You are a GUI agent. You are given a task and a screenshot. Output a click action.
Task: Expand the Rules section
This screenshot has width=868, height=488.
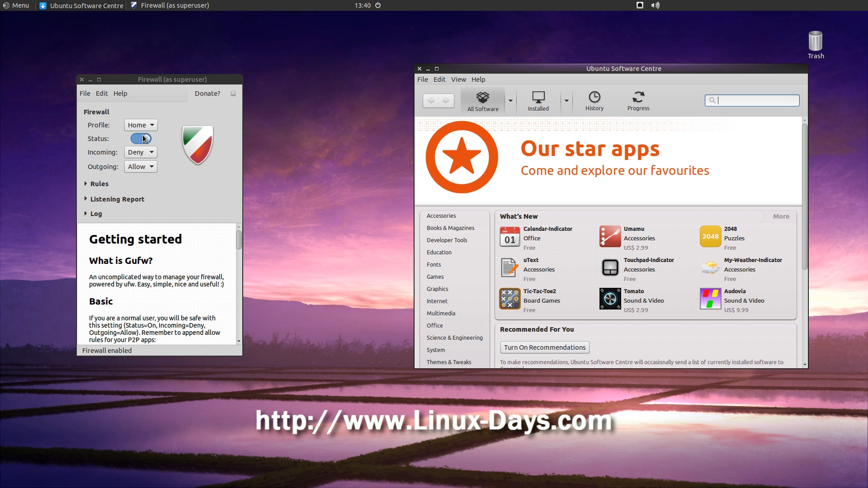pos(96,184)
